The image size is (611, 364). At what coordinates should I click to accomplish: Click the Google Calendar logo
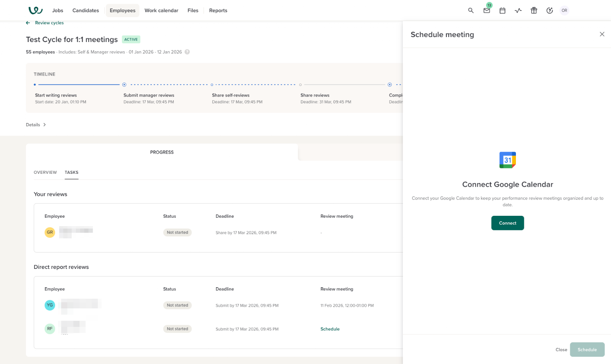(x=508, y=160)
